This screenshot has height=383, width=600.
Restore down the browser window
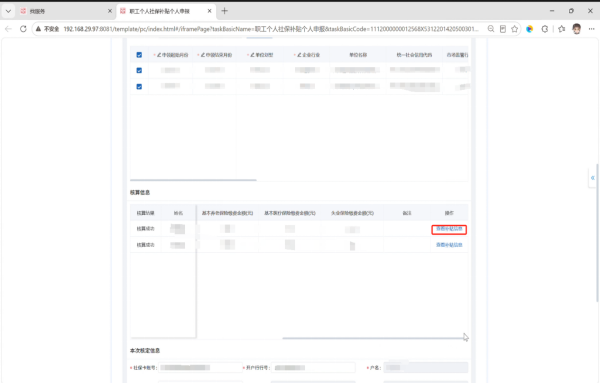(x=571, y=11)
